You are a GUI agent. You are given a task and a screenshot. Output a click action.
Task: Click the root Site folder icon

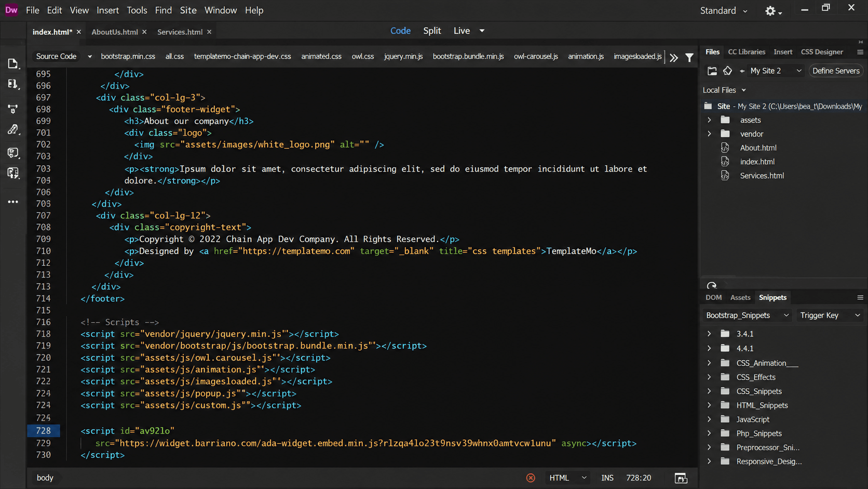coord(708,106)
